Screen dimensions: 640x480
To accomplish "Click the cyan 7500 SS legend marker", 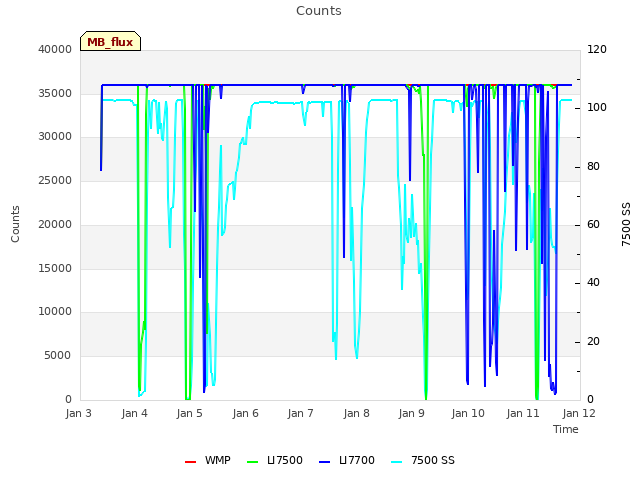I will 396,462.
